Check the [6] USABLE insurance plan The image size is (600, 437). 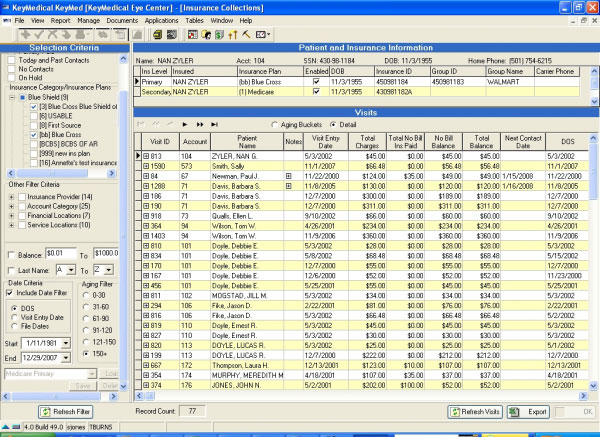pyautogui.click(x=34, y=116)
